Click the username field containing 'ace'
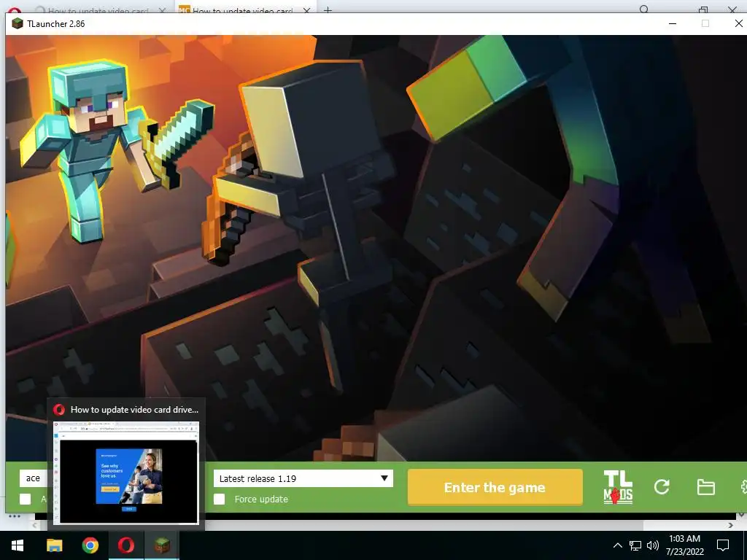The width and height of the screenshot is (747, 560). click(34, 478)
